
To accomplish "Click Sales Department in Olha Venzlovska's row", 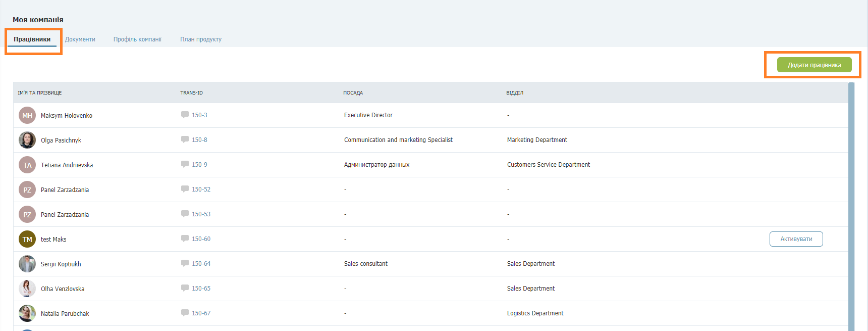I will 531,289.
